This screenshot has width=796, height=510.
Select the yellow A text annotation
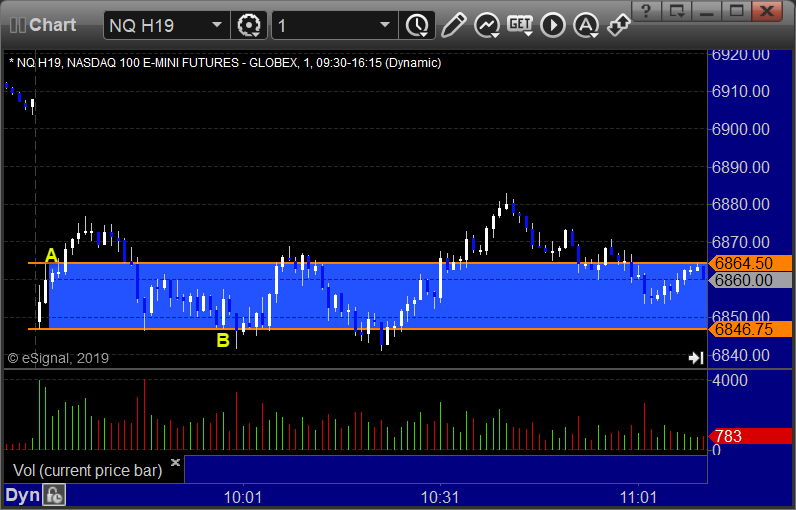tap(51, 255)
